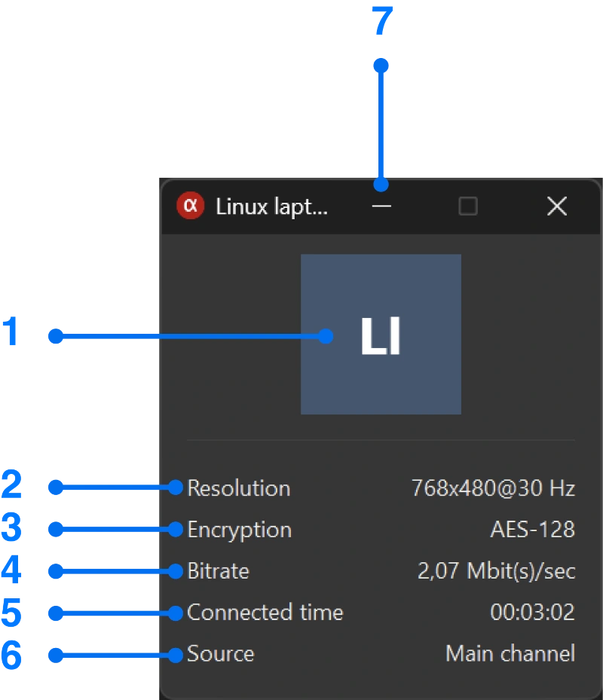Maximize the Linux laptop window
The height and width of the screenshot is (700, 603).
[468, 206]
